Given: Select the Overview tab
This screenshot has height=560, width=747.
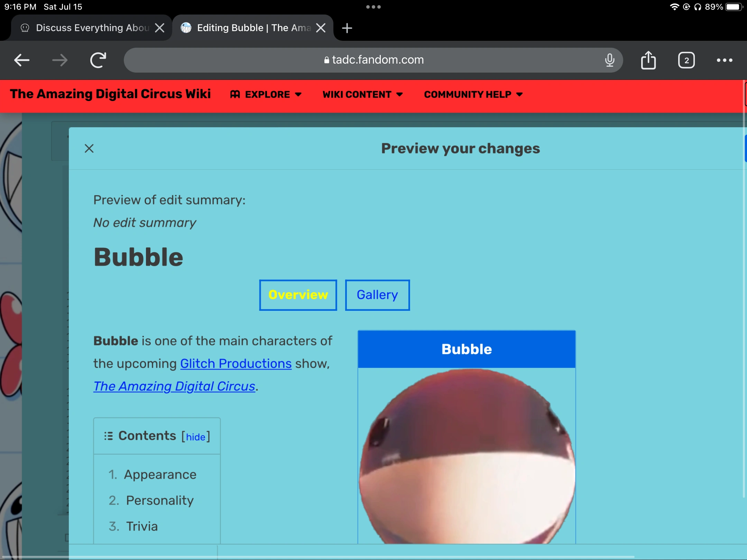Looking at the screenshot, I should [298, 295].
